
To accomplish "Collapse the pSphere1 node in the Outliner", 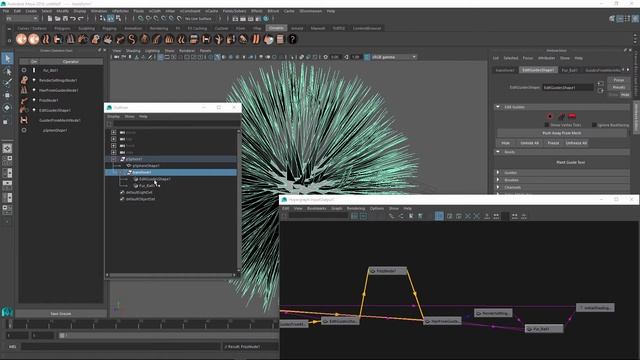I will 113,159.
